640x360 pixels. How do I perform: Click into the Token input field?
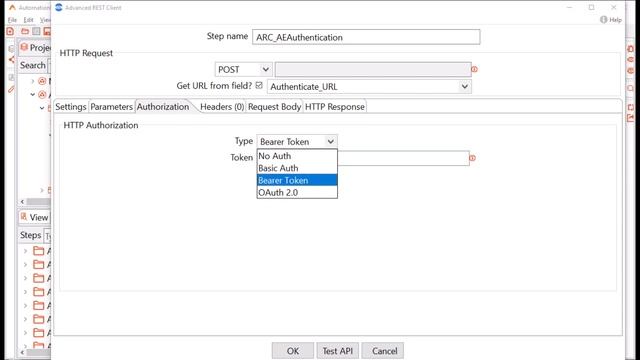403,158
